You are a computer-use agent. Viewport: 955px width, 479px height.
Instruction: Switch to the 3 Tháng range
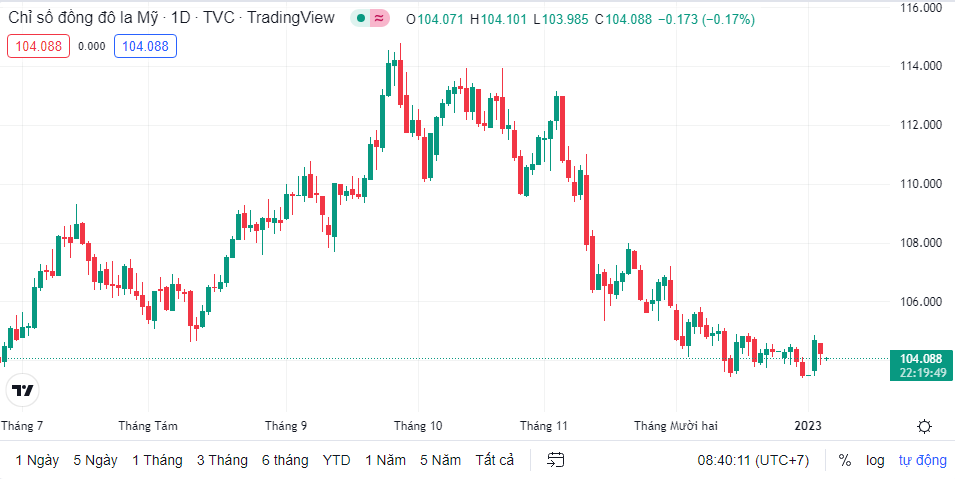click(x=222, y=460)
